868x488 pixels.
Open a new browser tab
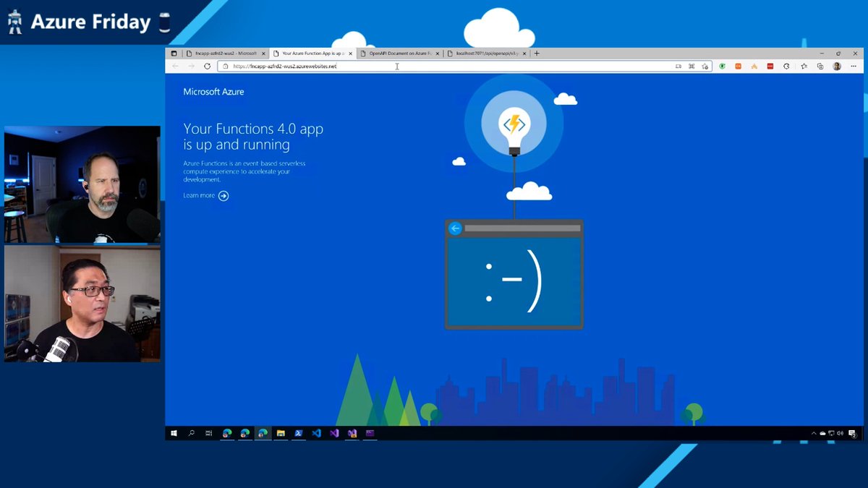pos(537,53)
